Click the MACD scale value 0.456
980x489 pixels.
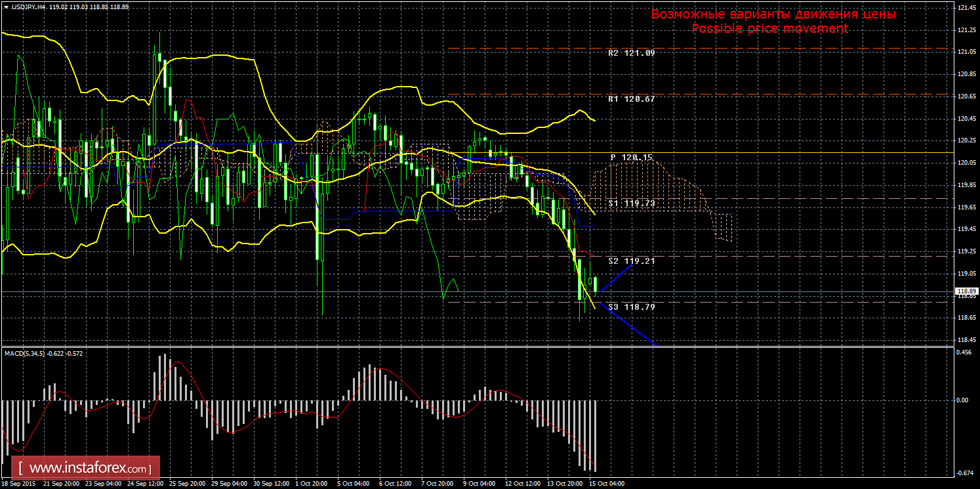coord(965,352)
